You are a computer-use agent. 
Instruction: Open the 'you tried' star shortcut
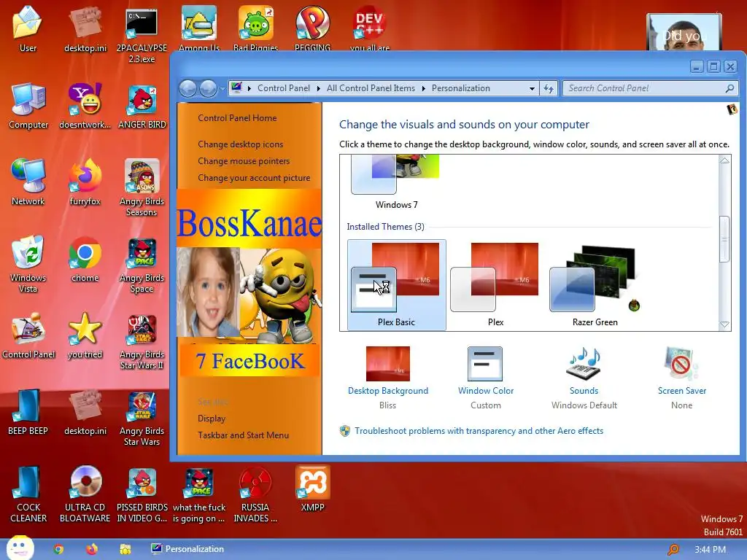click(85, 335)
